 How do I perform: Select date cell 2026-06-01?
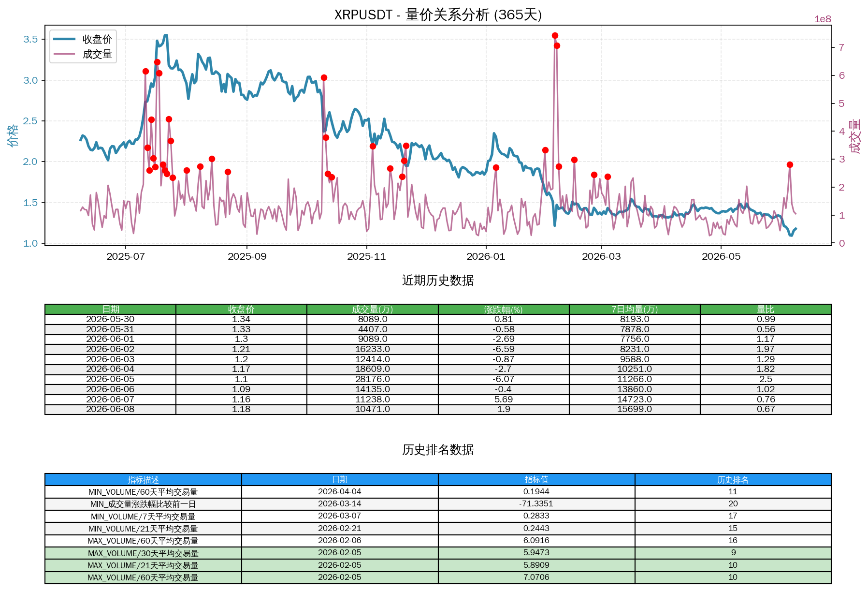(x=110, y=339)
